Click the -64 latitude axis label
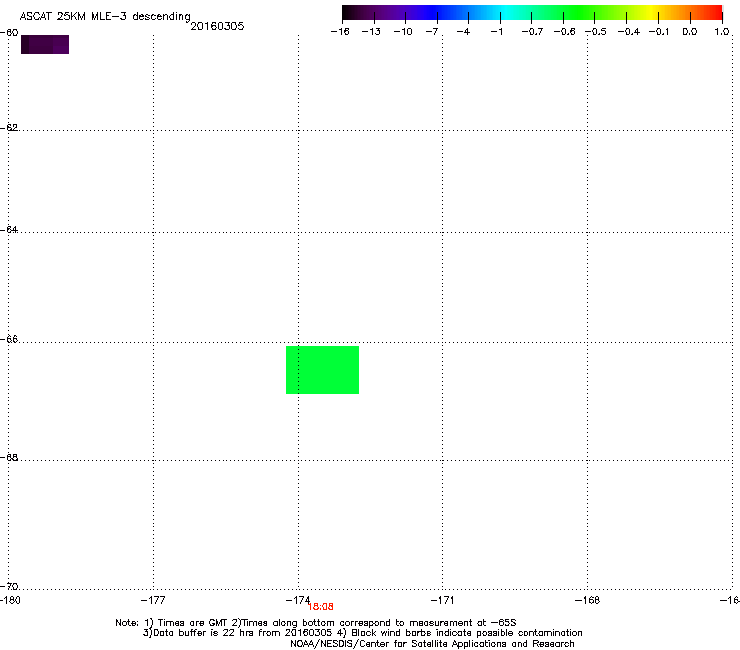This screenshot has width=740, height=650. click(9, 229)
